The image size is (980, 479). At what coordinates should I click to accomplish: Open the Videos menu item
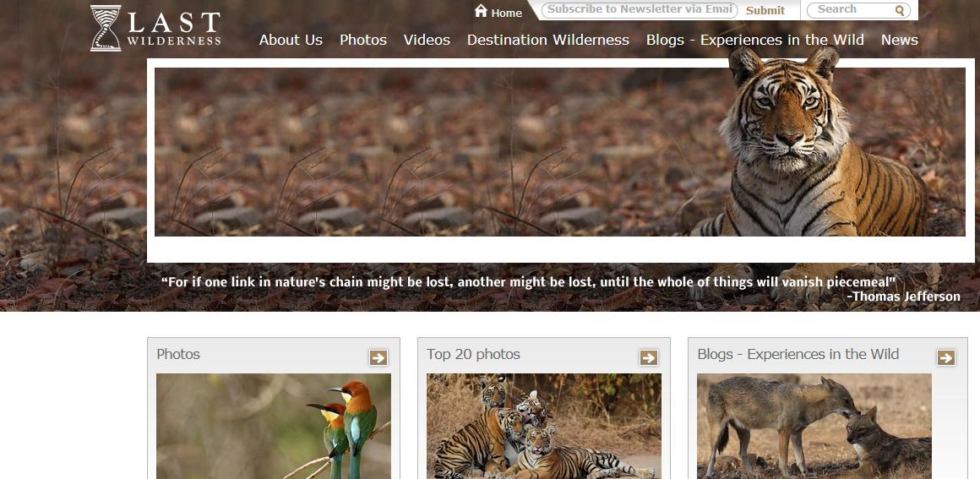point(427,40)
